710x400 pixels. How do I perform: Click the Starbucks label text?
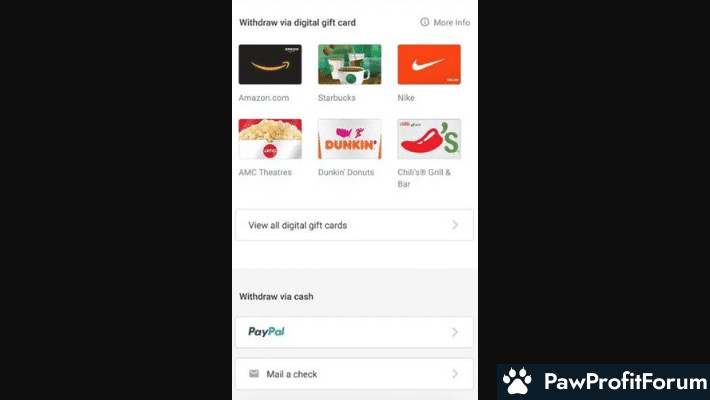pos(336,97)
